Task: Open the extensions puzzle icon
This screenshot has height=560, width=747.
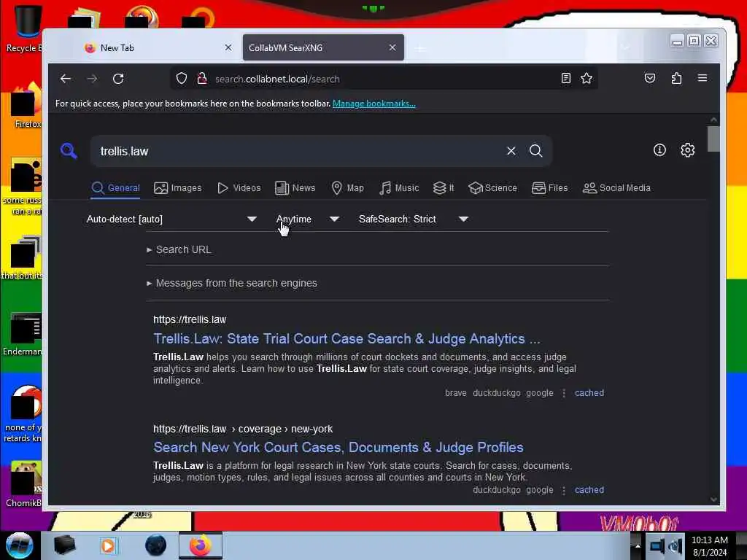Action: [676, 78]
